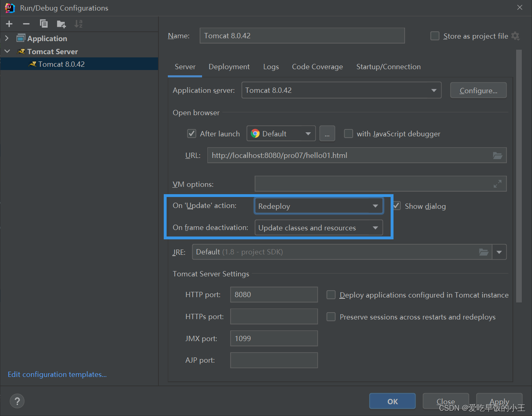Switch to the Server tab

185,67
